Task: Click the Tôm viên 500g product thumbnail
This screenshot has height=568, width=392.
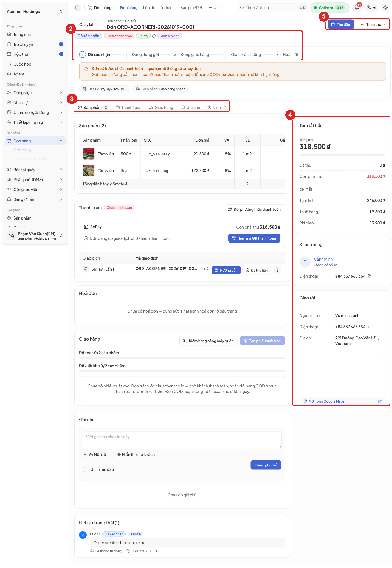Action: 89,154
